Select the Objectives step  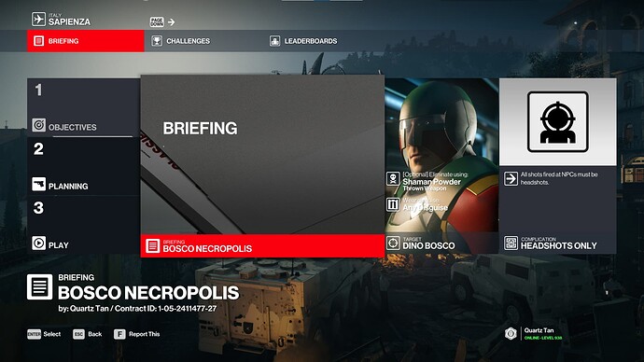[x=83, y=107]
